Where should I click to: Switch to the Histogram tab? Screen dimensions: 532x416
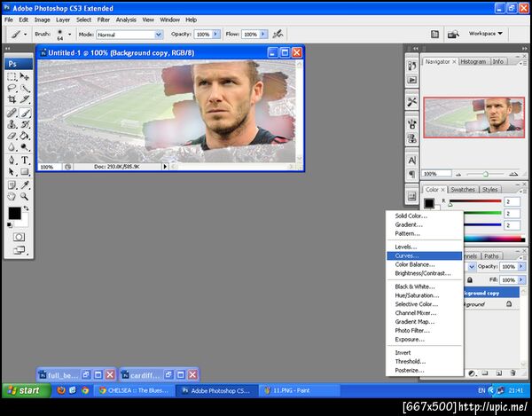(473, 61)
